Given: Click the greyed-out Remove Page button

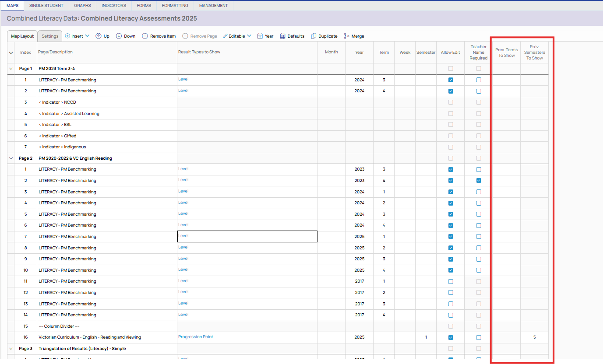Looking at the screenshot, I should click(x=200, y=36).
